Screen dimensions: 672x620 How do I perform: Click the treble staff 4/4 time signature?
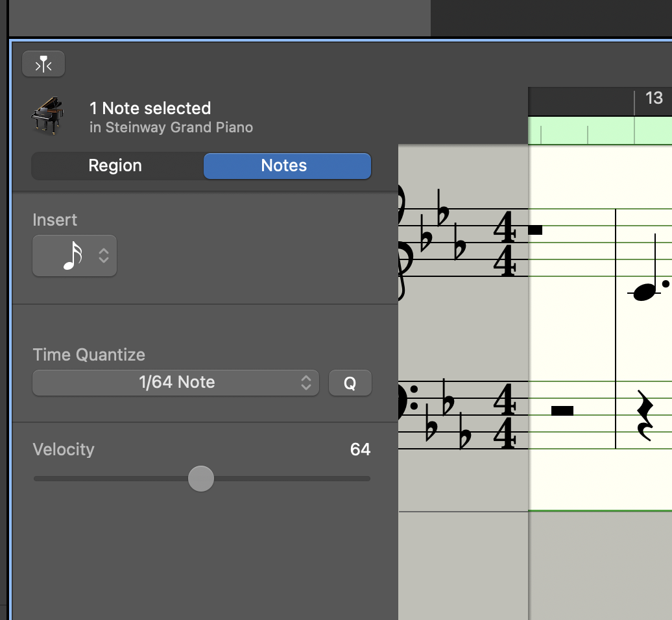point(505,244)
